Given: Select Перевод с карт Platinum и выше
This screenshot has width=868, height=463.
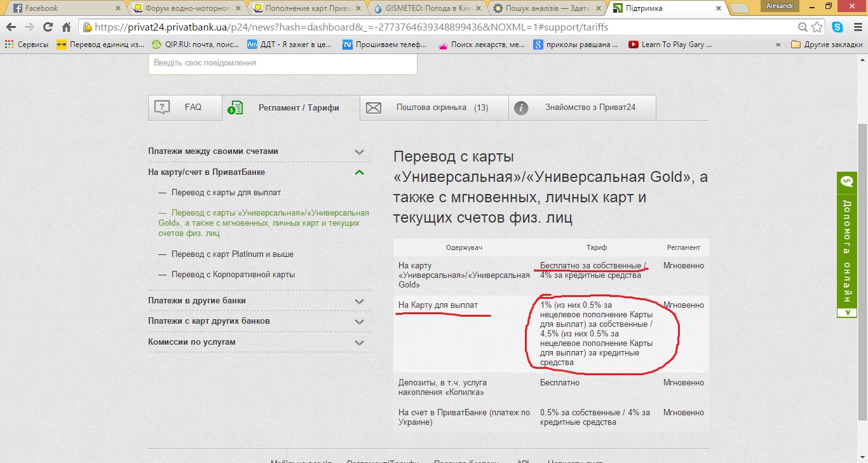Looking at the screenshot, I should [x=232, y=254].
